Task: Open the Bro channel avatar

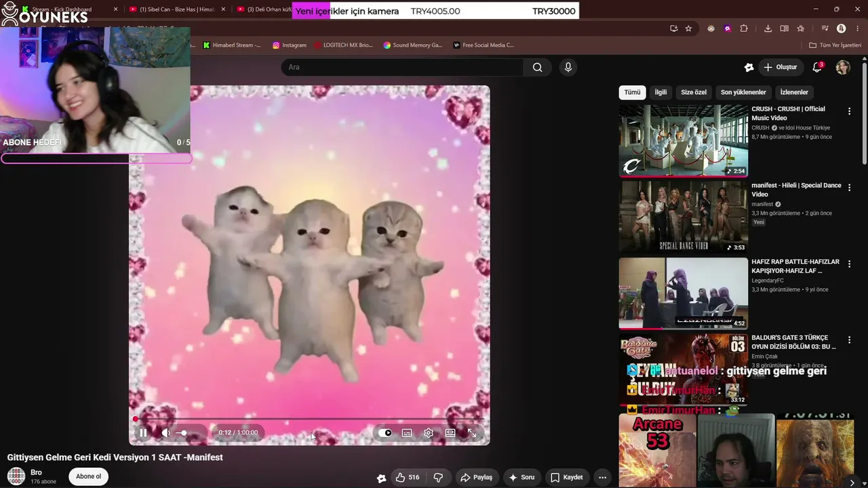Action: point(16,476)
